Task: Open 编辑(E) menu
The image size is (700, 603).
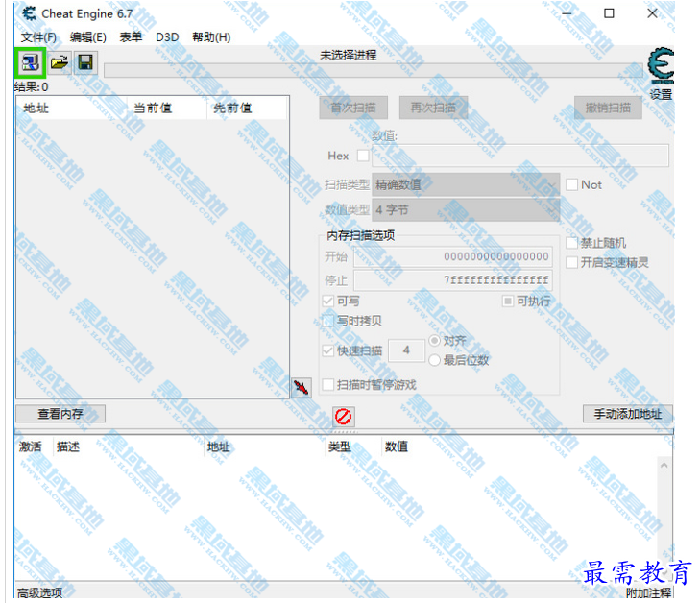Action: click(x=88, y=37)
